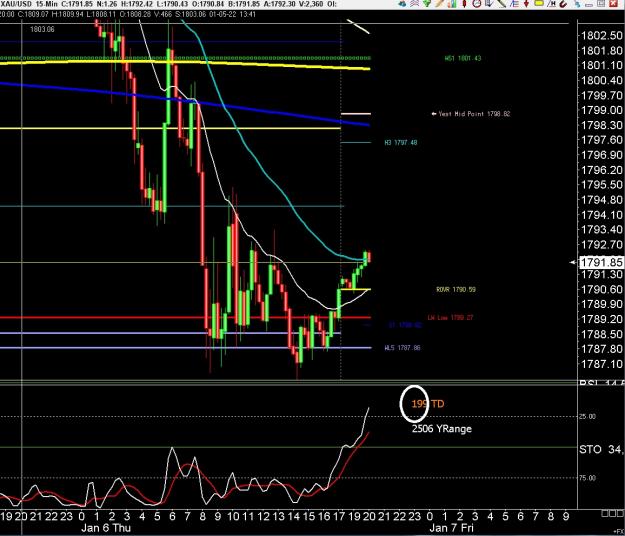Click the H3 1797.48 level label

pyautogui.click(x=401, y=142)
